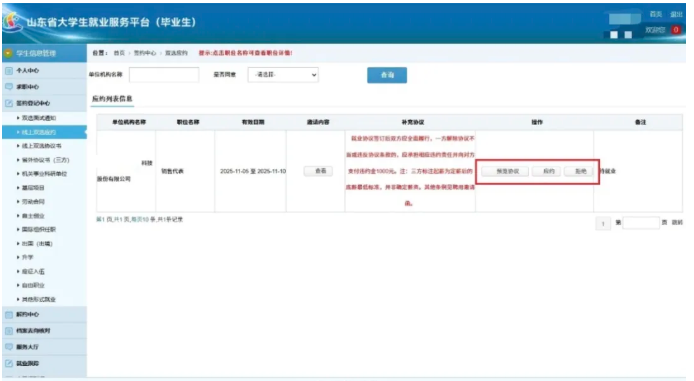Click the 查询 search button

click(x=387, y=75)
